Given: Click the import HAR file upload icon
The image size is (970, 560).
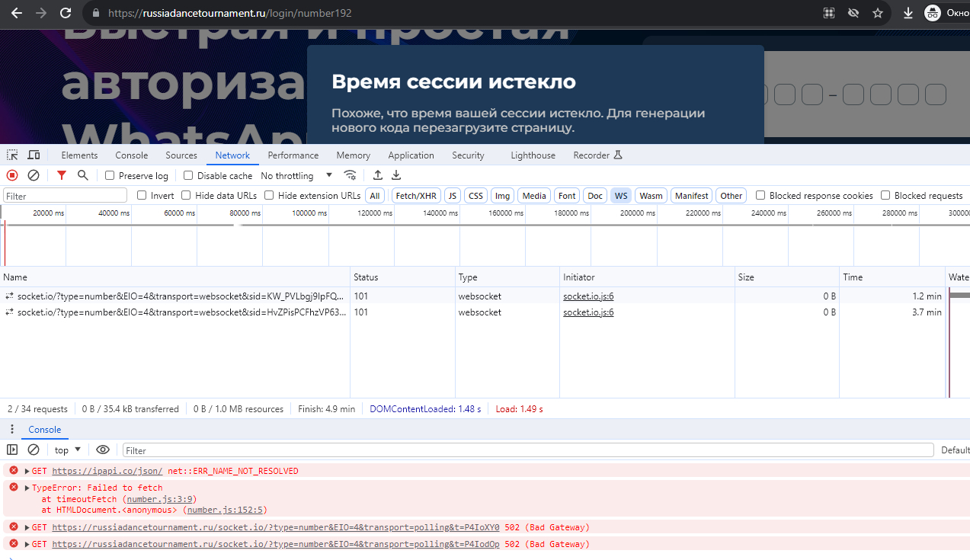Looking at the screenshot, I should pyautogui.click(x=377, y=175).
